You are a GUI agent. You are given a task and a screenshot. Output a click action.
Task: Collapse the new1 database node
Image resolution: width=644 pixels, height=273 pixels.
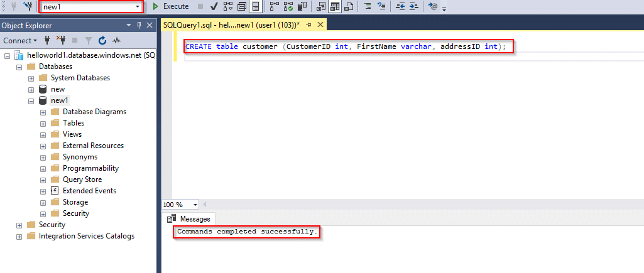31,100
